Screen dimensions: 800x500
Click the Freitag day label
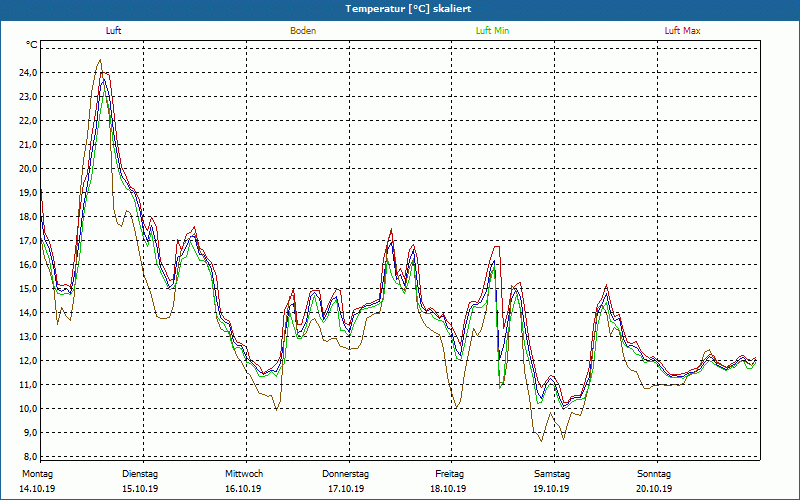click(x=449, y=474)
